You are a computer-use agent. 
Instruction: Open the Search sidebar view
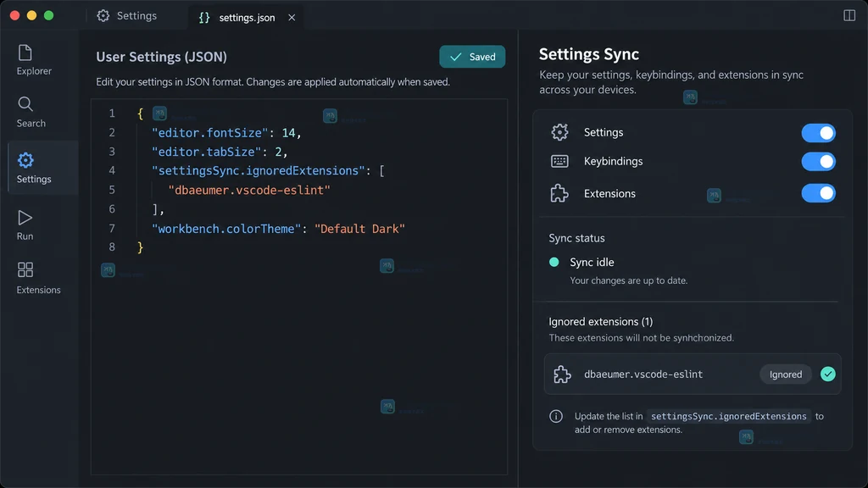(x=31, y=113)
